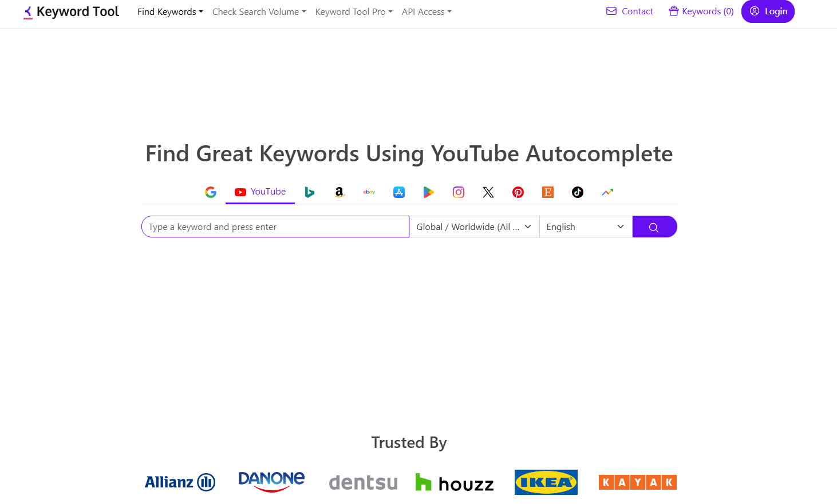The height and width of the screenshot is (504, 837).
Task: Switch to the TikTok keyword tab
Action: 578,192
